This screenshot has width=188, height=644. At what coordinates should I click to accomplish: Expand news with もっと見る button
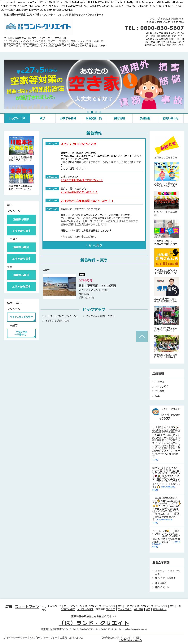coord(94,245)
